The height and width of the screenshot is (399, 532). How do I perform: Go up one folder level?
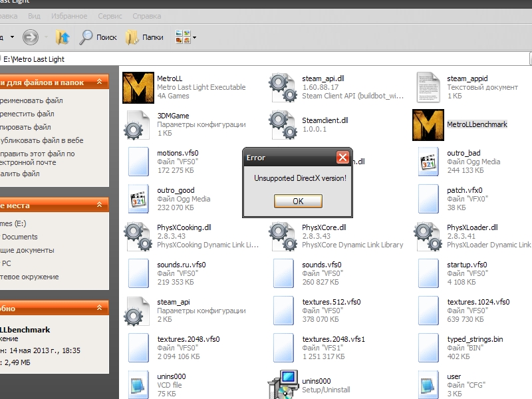[x=63, y=37]
